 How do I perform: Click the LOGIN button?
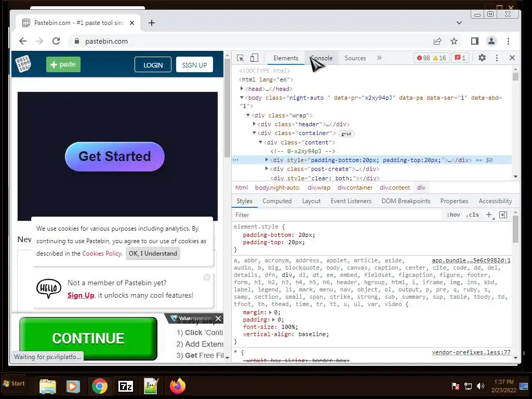(x=153, y=65)
